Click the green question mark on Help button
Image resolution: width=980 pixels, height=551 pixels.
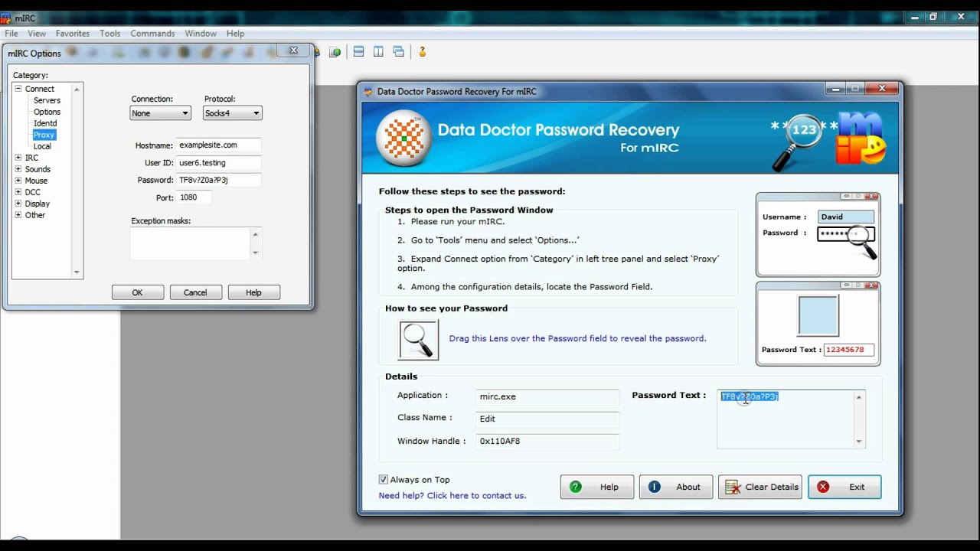click(x=576, y=487)
